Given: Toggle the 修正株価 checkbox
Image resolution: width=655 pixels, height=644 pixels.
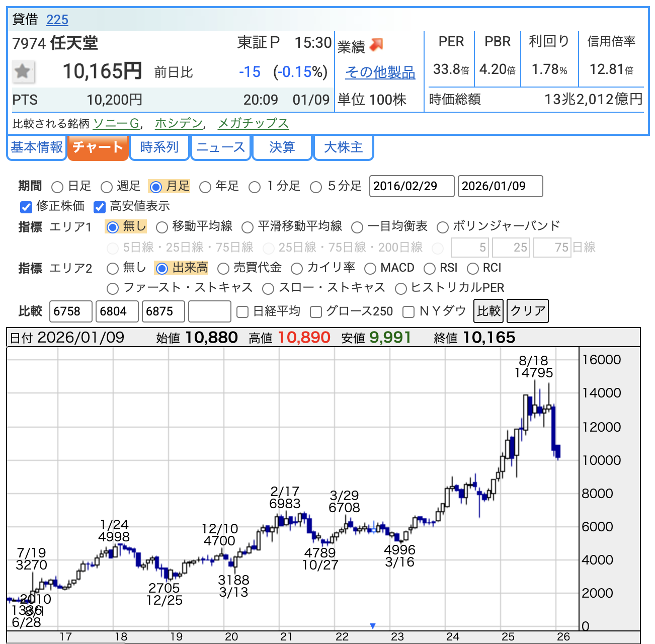Looking at the screenshot, I should click(26, 207).
